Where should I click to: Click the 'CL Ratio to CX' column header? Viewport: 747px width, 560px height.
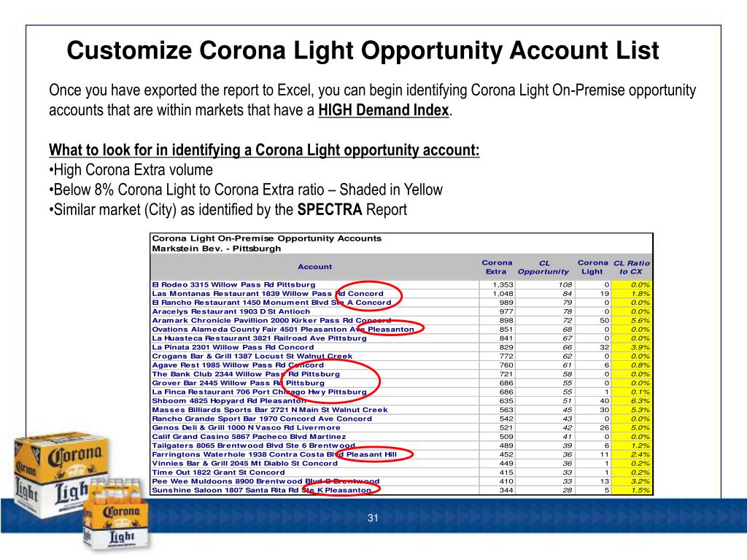tap(631, 267)
